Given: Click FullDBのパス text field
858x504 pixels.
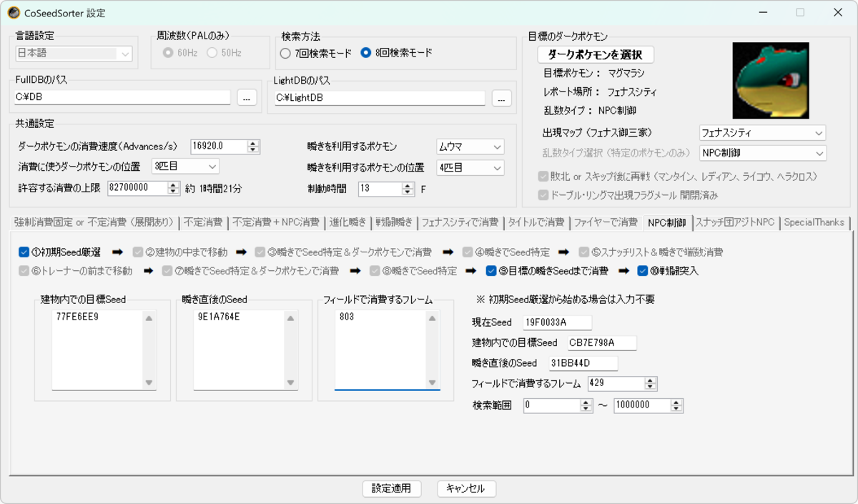Looking at the screenshot, I should click(x=123, y=97).
